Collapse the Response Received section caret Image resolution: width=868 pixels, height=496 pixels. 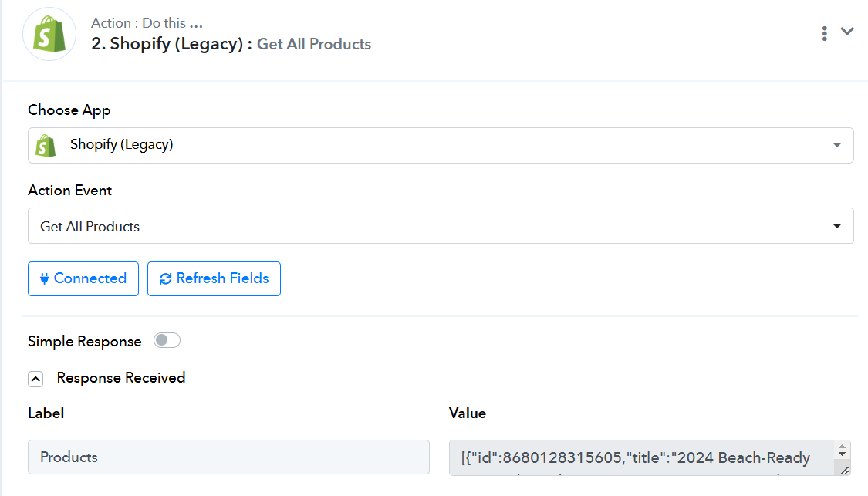[35, 379]
